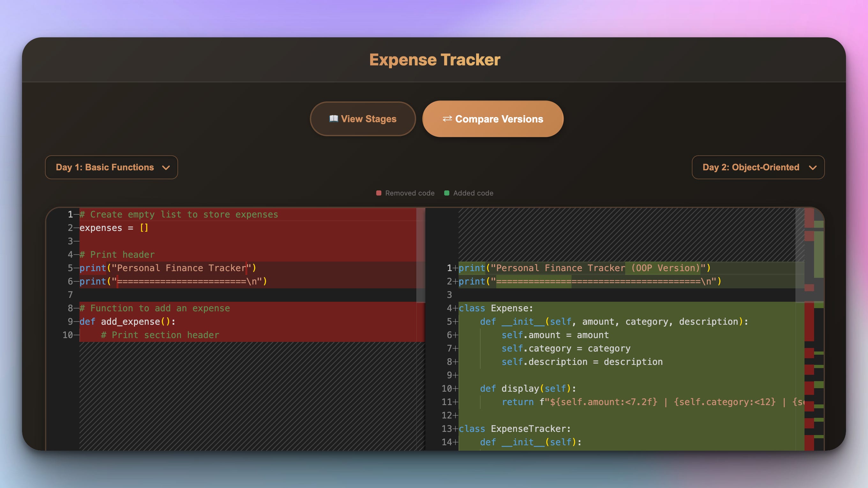Click the green Added code legend swatch

[446, 193]
